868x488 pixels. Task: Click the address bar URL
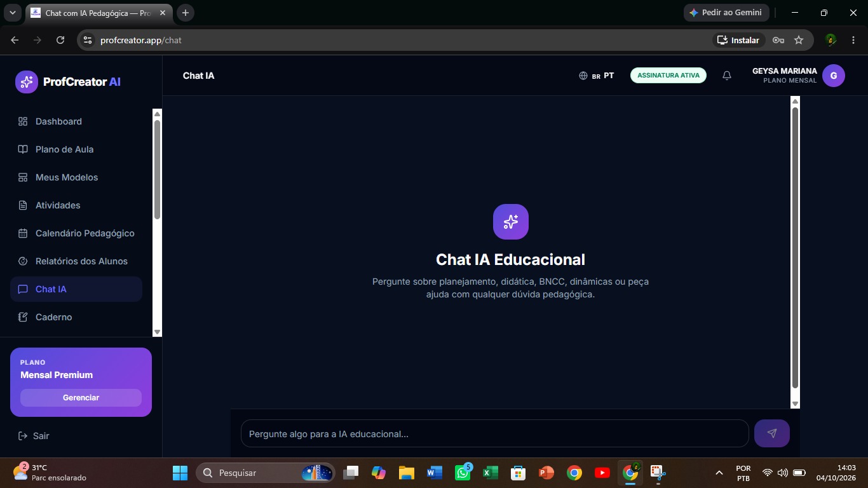(141, 40)
